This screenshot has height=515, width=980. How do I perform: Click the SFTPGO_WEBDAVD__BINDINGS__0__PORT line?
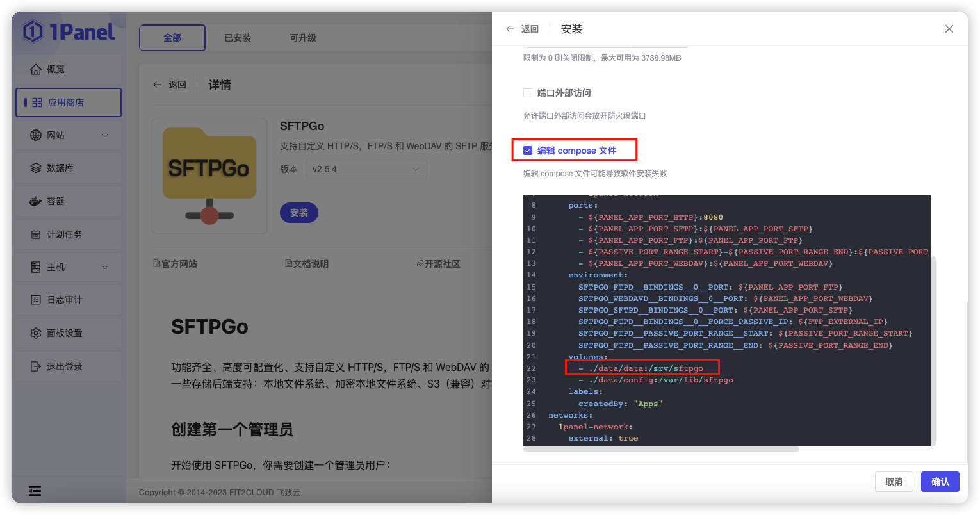click(x=725, y=298)
